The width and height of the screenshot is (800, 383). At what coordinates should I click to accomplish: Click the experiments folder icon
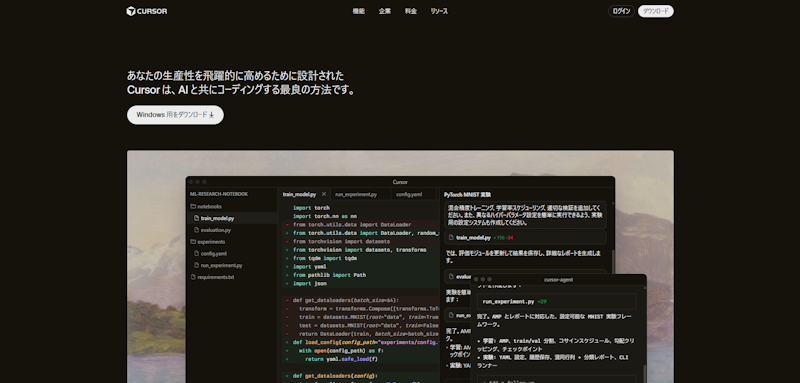coord(193,242)
